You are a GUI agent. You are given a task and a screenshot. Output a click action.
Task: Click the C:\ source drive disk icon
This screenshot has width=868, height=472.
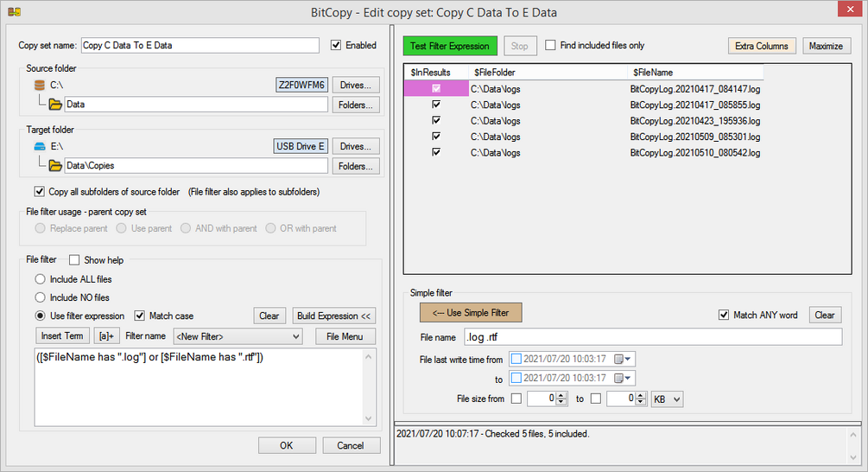[40, 86]
